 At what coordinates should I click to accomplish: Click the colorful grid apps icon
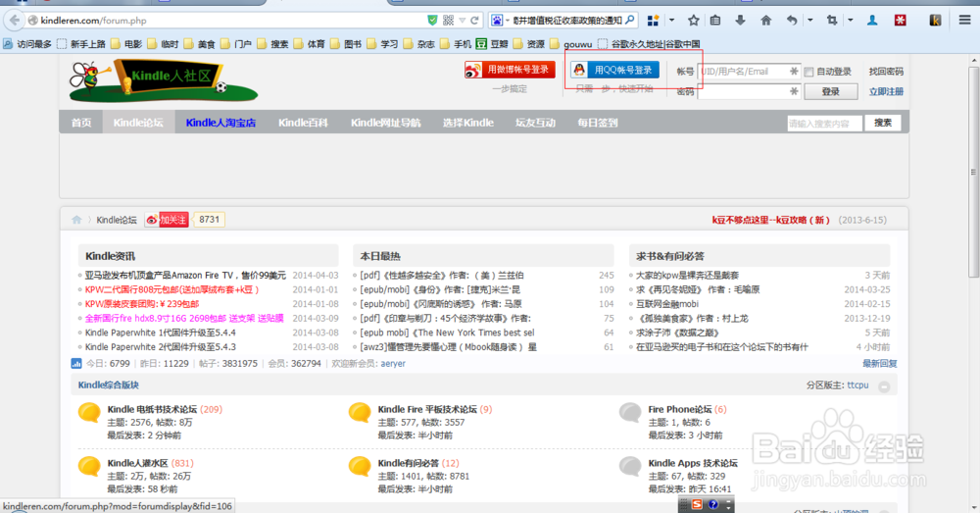(x=653, y=20)
